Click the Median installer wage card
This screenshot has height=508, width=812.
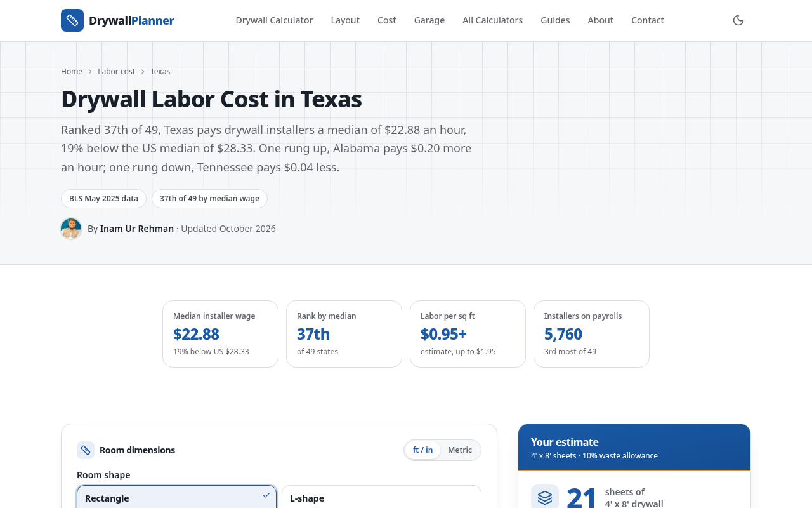click(x=220, y=334)
